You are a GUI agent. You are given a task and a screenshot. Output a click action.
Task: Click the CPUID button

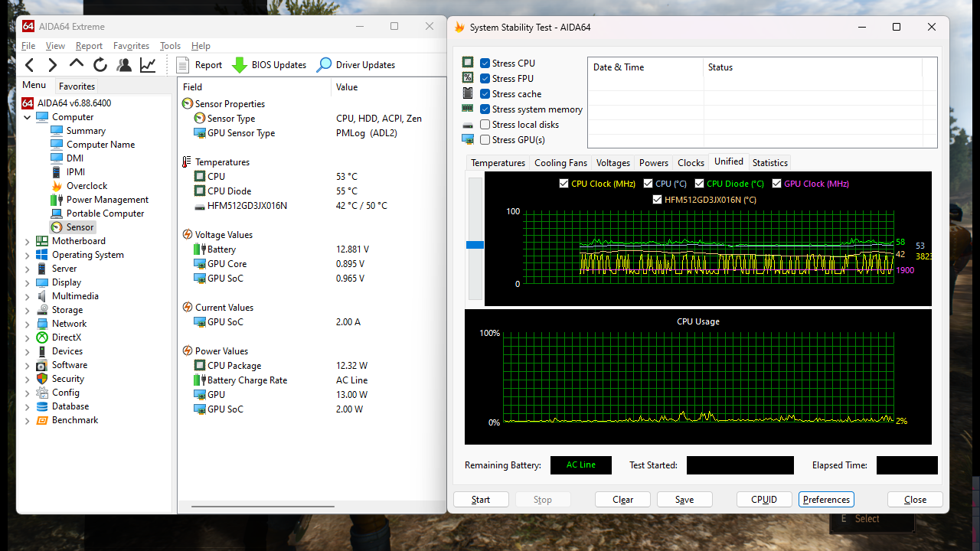[764, 500]
